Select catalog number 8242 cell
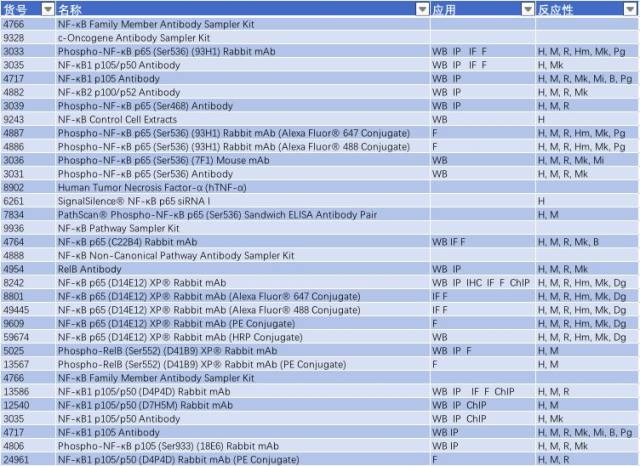 28,283
